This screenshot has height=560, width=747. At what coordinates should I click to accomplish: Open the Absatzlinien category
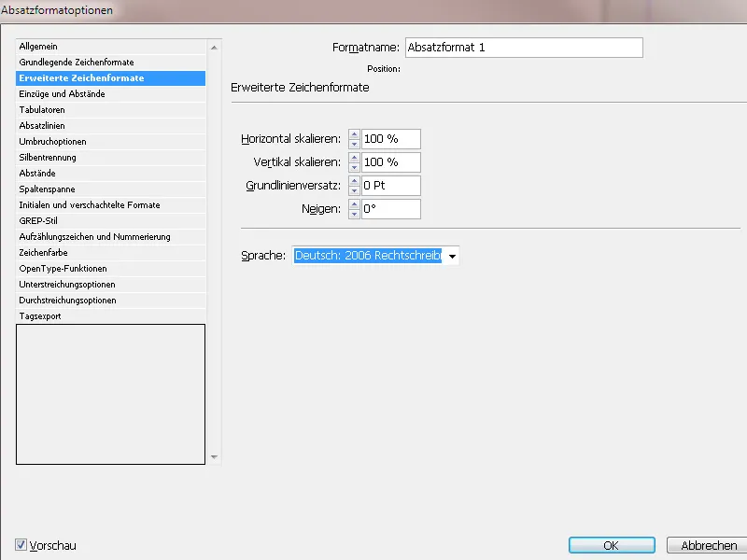110,126
